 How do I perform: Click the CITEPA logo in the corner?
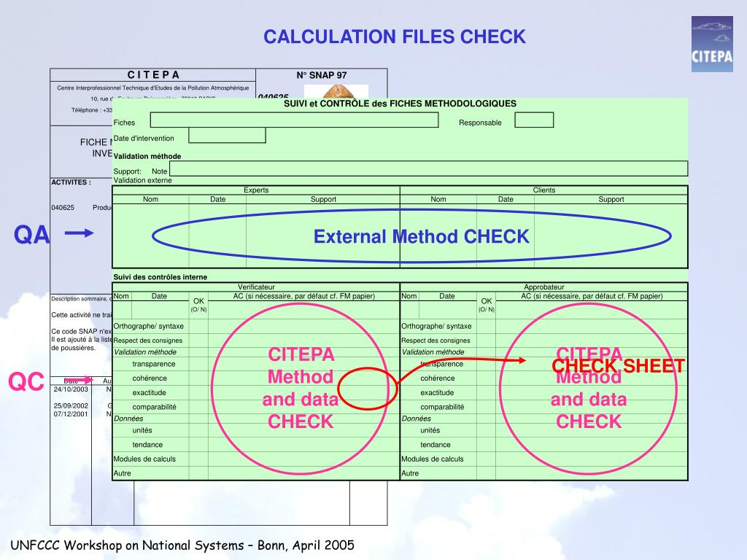[x=712, y=44]
